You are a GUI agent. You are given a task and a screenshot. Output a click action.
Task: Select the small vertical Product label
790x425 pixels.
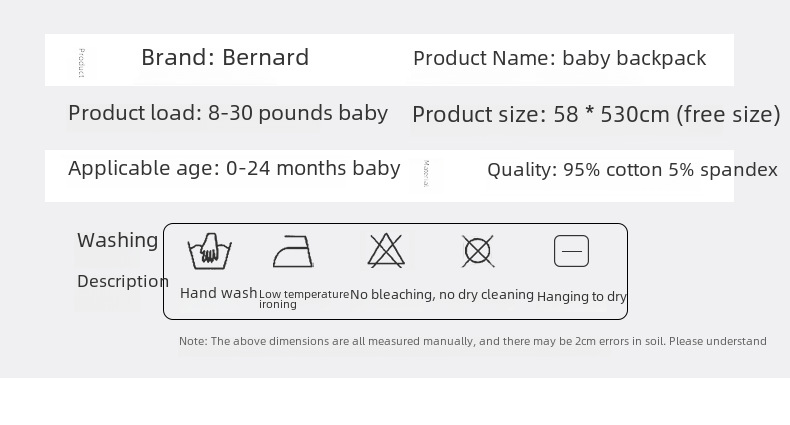click(x=82, y=63)
